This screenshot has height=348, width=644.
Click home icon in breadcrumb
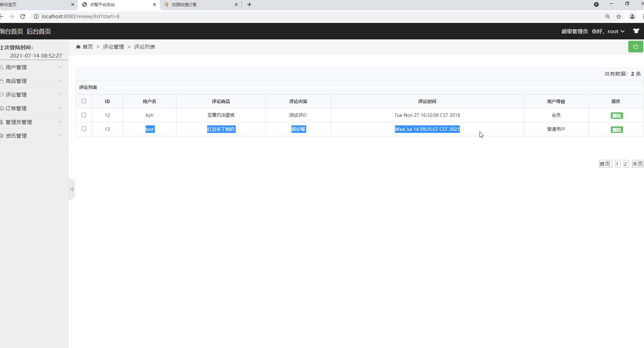[78, 47]
